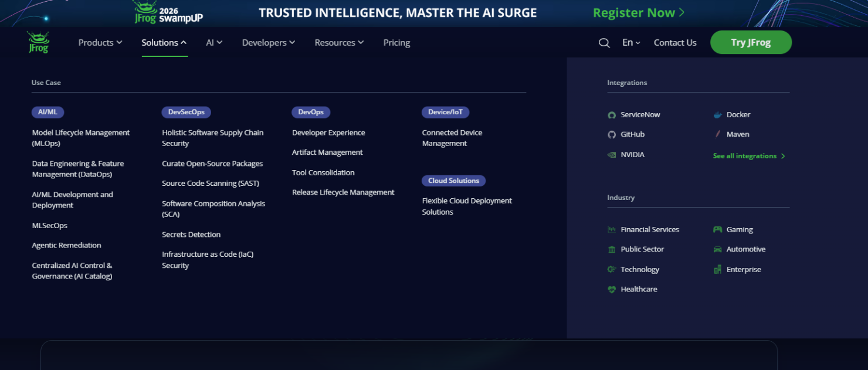Click the Financial Services text
The width and height of the screenshot is (868, 370).
point(650,230)
